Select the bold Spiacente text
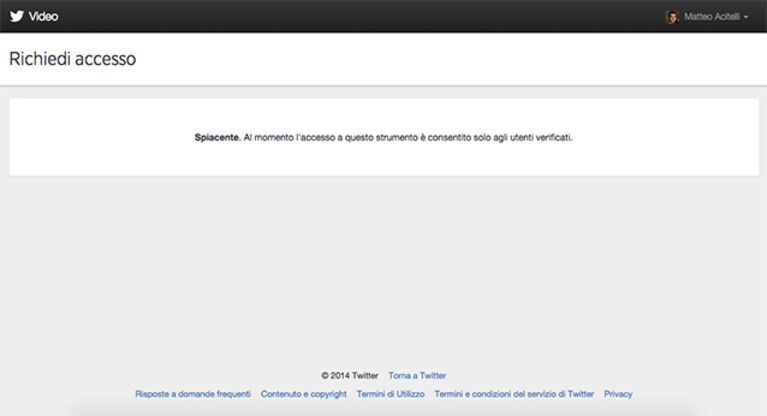 click(x=217, y=138)
